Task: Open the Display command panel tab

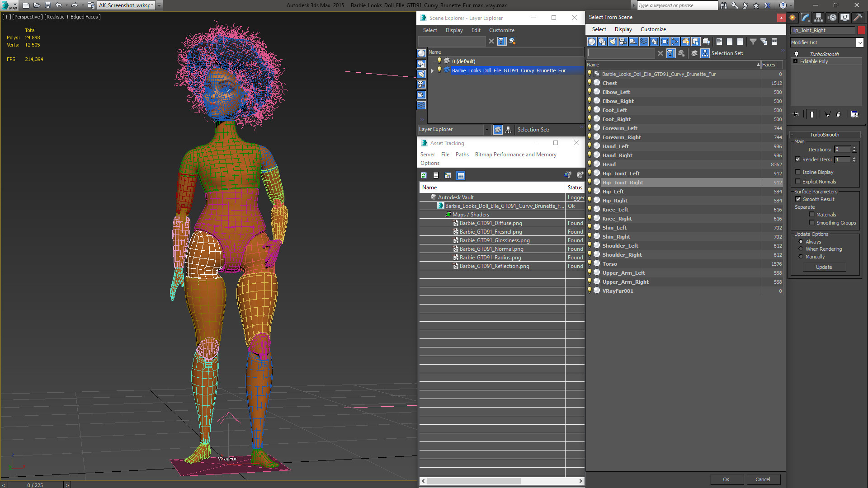Action: [844, 18]
